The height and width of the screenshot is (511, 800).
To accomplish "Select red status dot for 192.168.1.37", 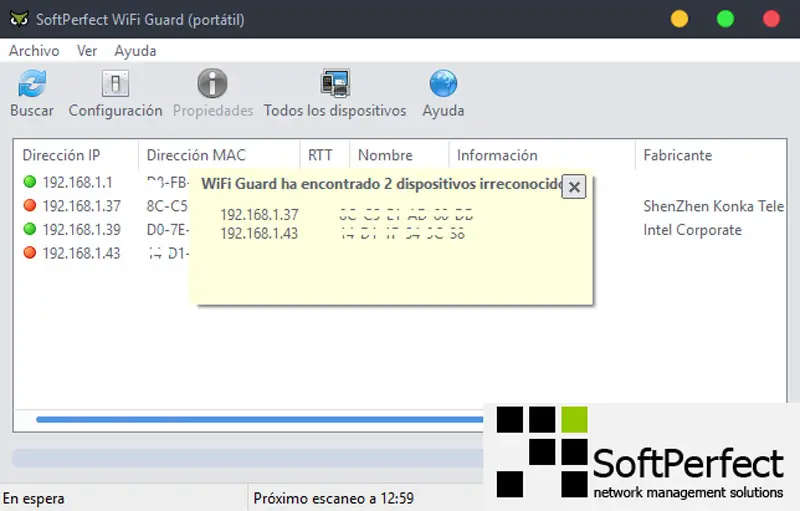I will (30, 205).
